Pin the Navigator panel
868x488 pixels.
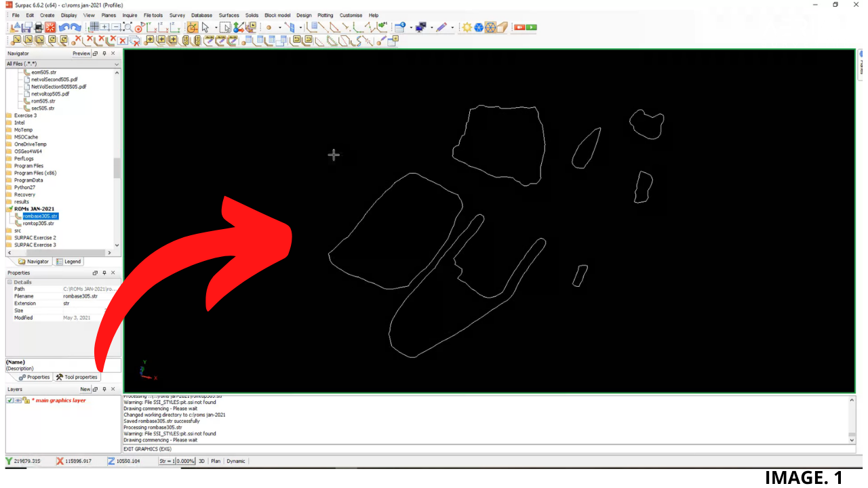click(x=104, y=54)
